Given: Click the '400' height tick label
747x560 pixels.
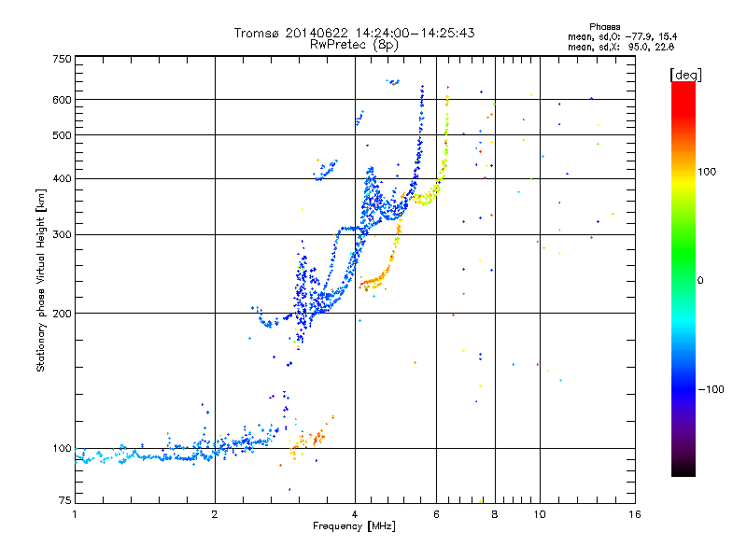Looking at the screenshot, I should pyautogui.click(x=62, y=179).
